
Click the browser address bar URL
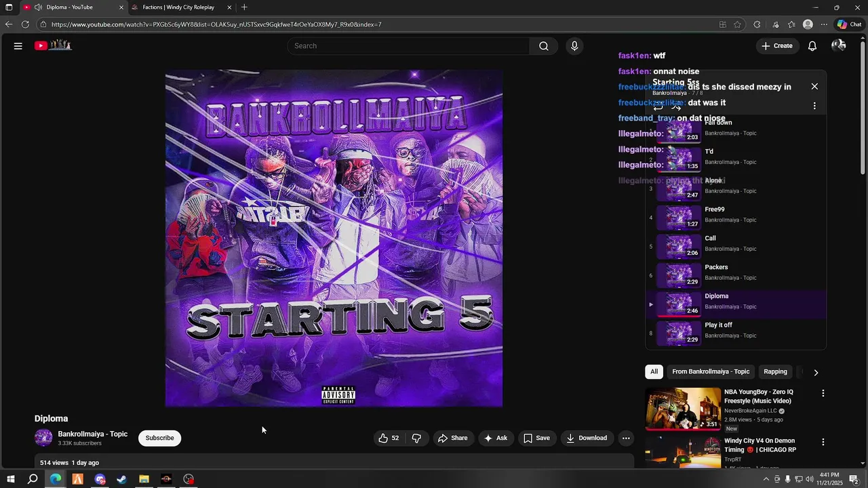click(216, 24)
